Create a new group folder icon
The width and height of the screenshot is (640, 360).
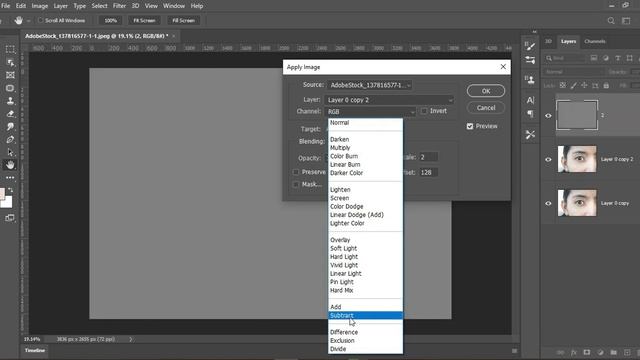tap(613, 352)
